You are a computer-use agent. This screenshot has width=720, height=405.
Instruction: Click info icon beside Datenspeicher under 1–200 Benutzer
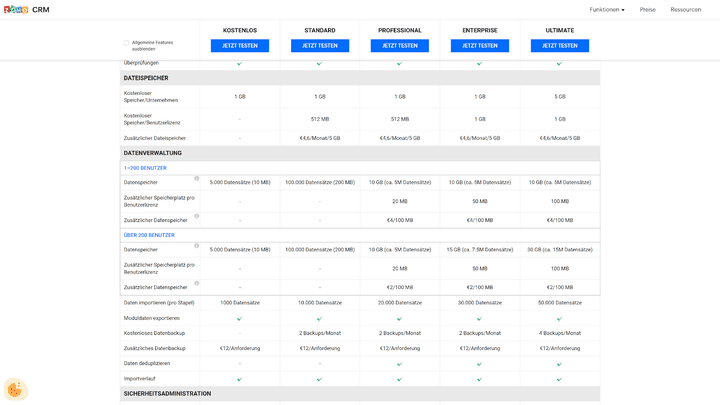coord(196,179)
